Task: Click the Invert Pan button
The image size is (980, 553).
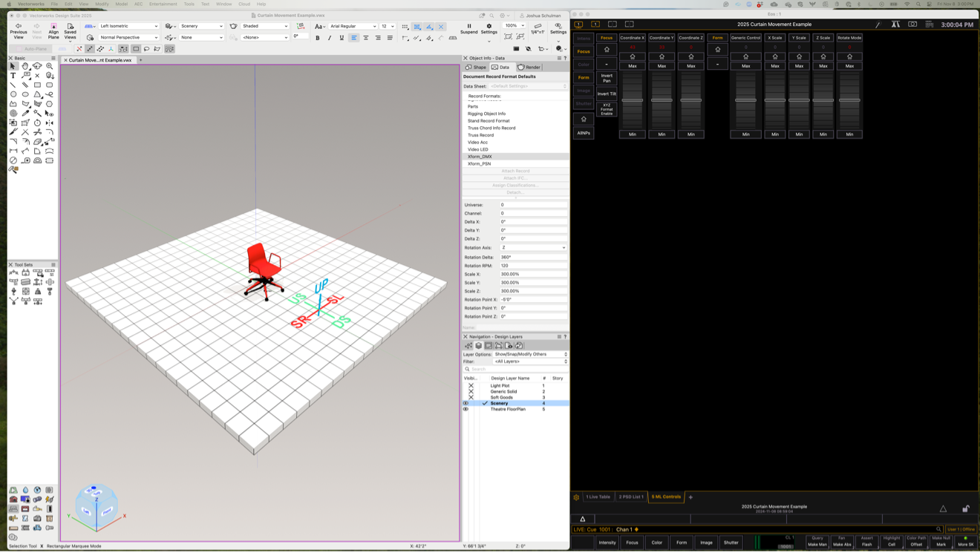Action: tap(607, 78)
